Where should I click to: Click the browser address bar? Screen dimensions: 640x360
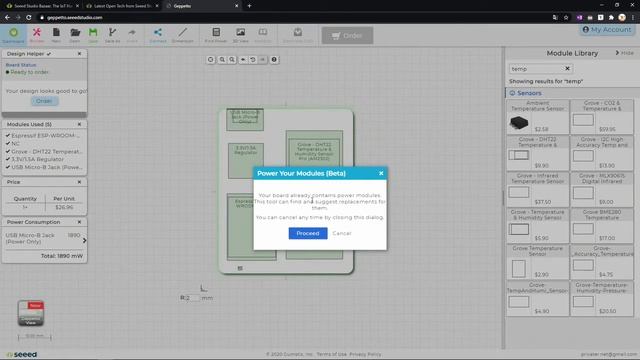pyautogui.click(x=294, y=18)
